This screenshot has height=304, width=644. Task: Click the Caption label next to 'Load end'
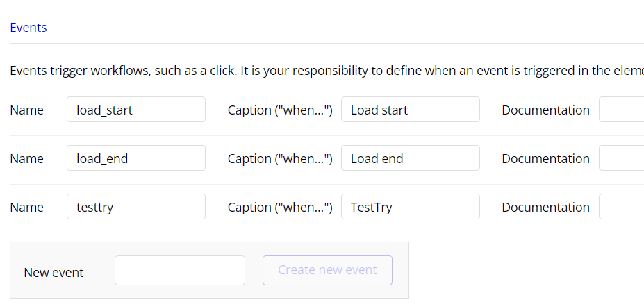pyautogui.click(x=280, y=158)
